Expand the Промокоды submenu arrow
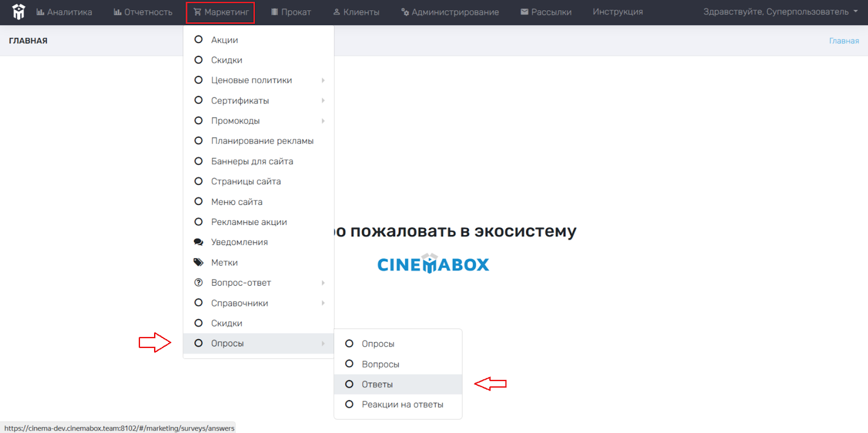The height and width of the screenshot is (433, 868). pyautogui.click(x=323, y=121)
